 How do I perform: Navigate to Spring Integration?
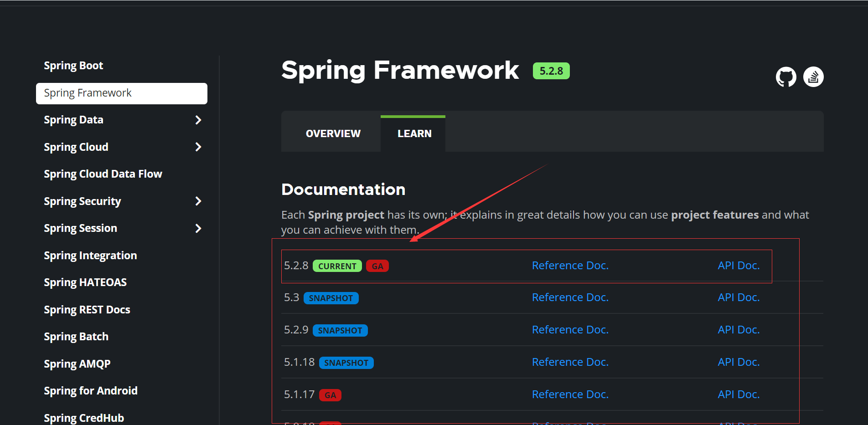90,255
